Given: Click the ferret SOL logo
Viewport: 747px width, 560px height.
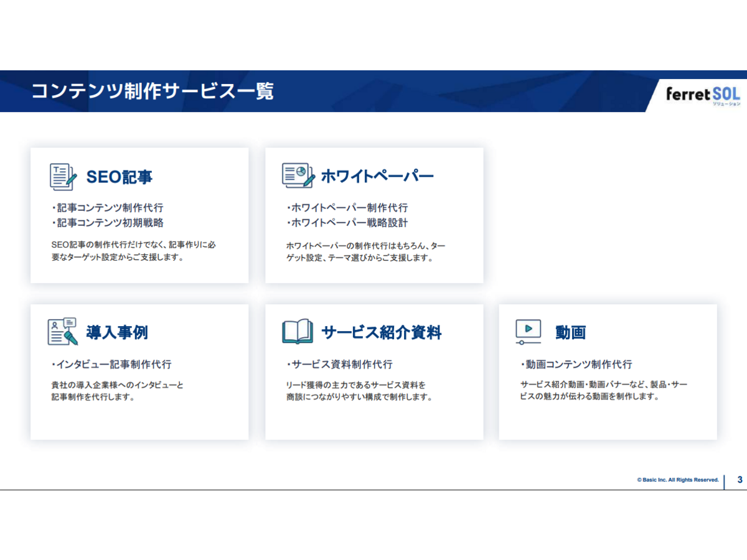Looking at the screenshot, I should (703, 95).
